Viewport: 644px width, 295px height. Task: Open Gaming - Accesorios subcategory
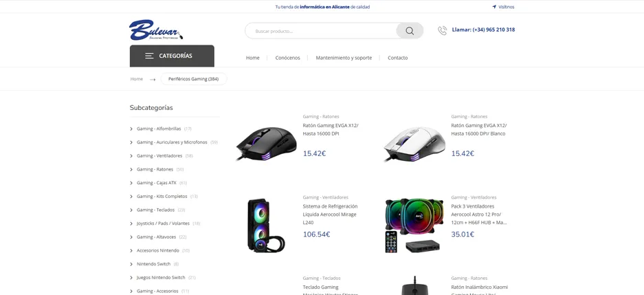(157, 292)
